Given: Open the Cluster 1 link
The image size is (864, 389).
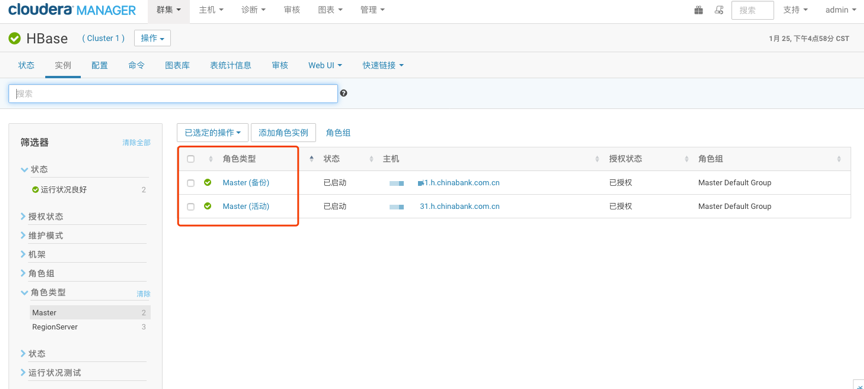Looking at the screenshot, I should tap(104, 38).
